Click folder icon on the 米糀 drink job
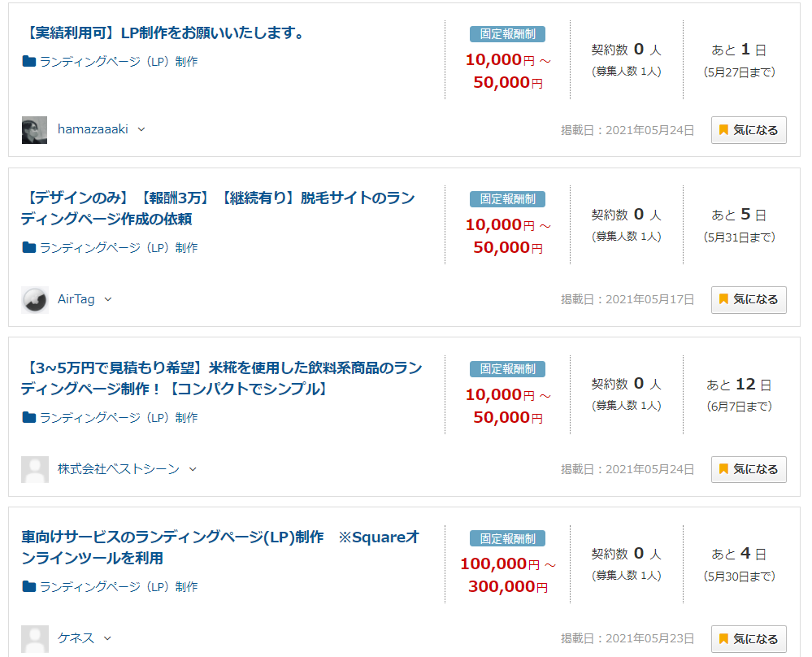This screenshot has height=657, width=812. (29, 417)
